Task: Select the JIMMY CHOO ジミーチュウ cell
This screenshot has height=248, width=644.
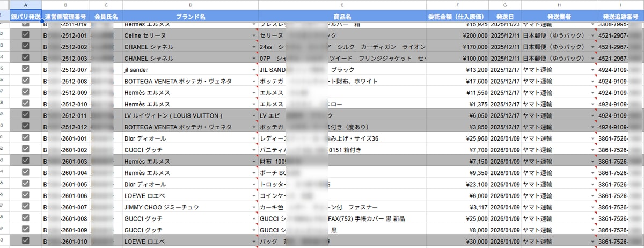Action: click(x=190, y=207)
